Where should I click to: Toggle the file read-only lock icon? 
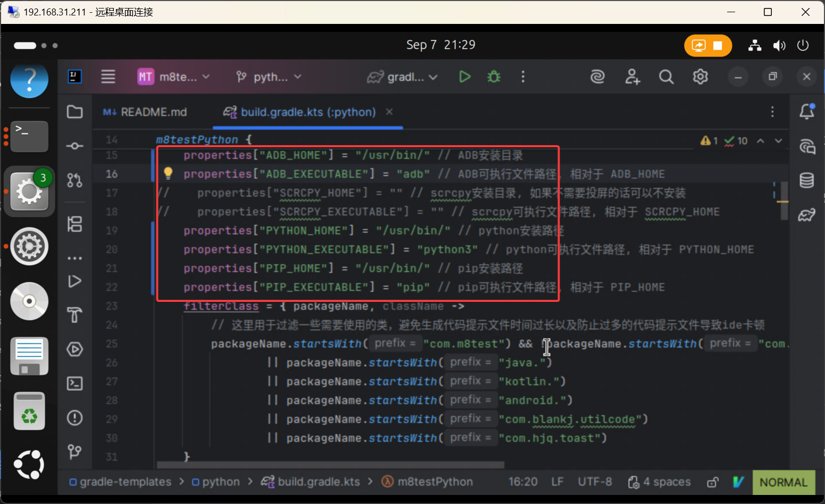(x=712, y=482)
